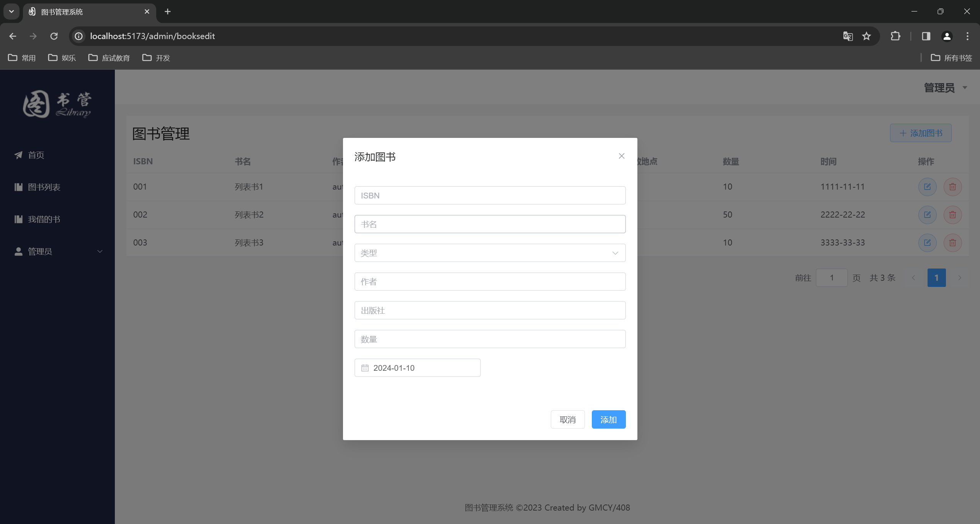The height and width of the screenshot is (524, 980).
Task: Click the 作者 input field
Action: tap(490, 282)
